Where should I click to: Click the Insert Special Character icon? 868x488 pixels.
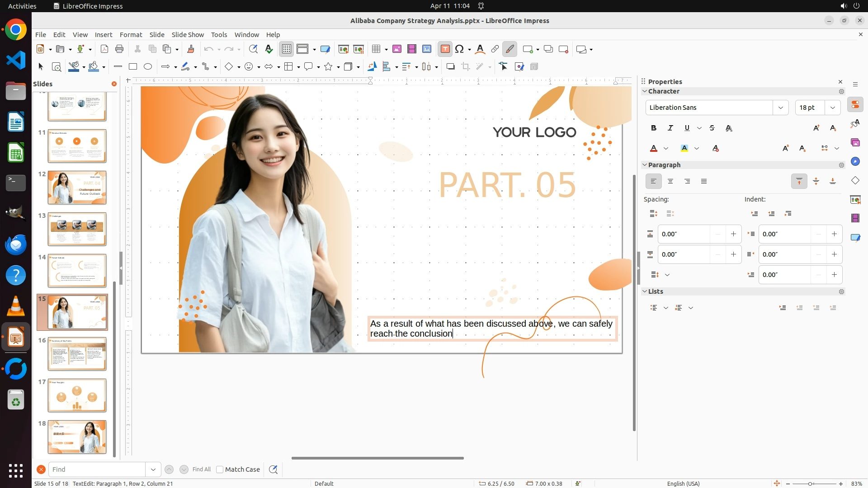[459, 49]
